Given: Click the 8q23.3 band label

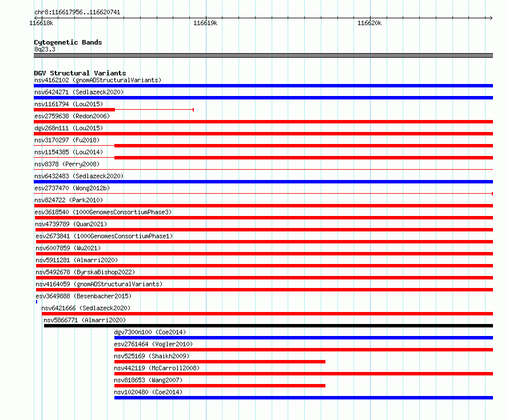Looking at the screenshot, I should 45,49.
